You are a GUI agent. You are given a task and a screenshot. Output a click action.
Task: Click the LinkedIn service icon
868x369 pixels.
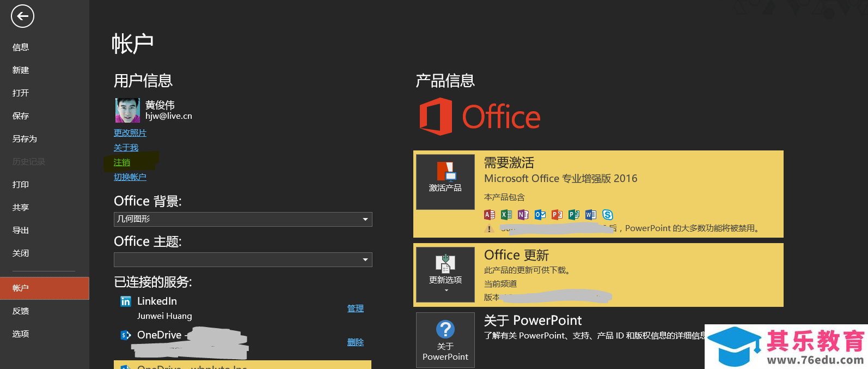pyautogui.click(x=126, y=301)
